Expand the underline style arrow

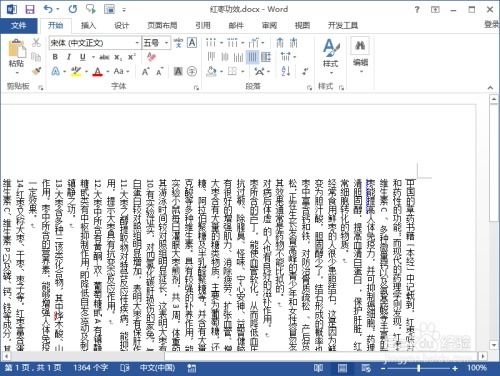tap(93, 57)
